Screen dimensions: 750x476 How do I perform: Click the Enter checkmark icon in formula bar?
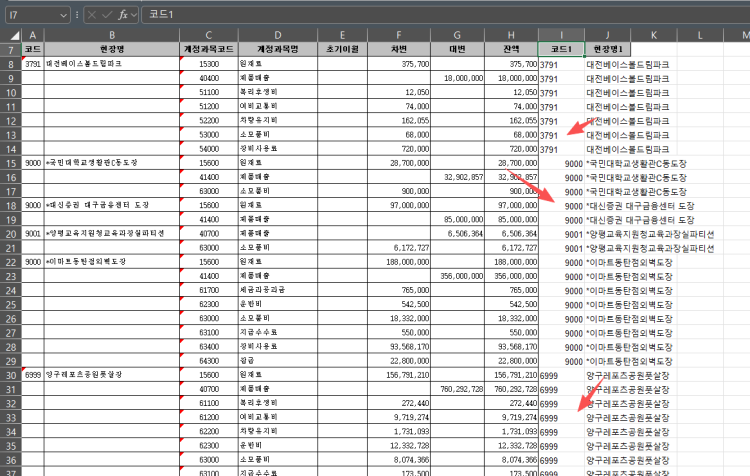[x=108, y=15]
